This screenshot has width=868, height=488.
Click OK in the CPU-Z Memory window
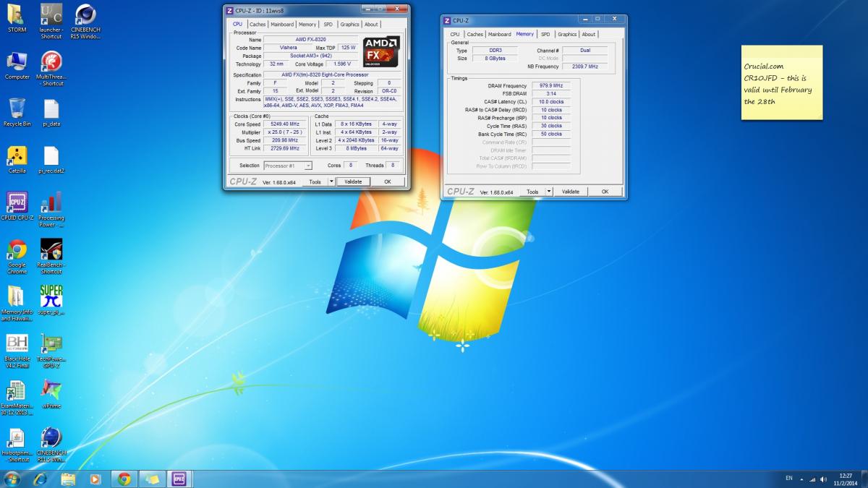(x=605, y=192)
